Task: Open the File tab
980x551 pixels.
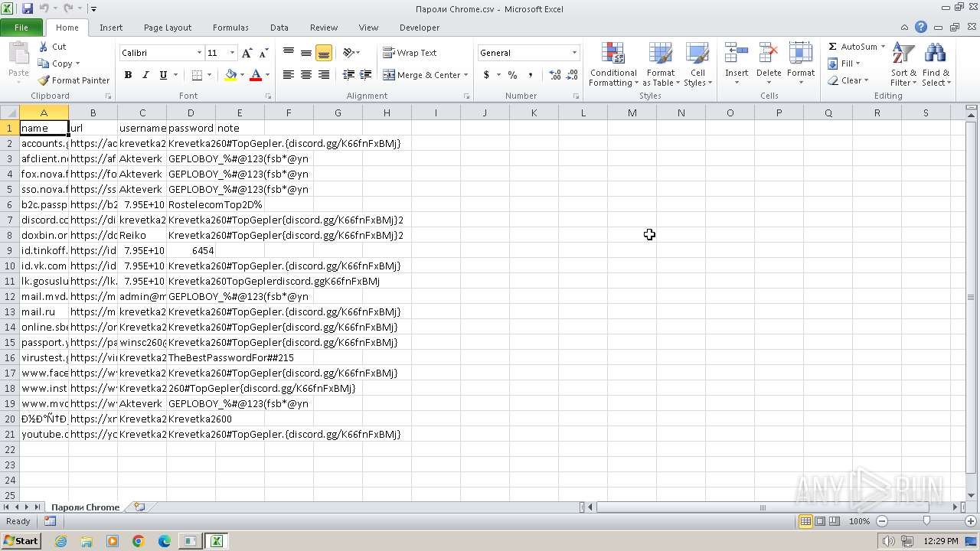Action: click(x=21, y=28)
